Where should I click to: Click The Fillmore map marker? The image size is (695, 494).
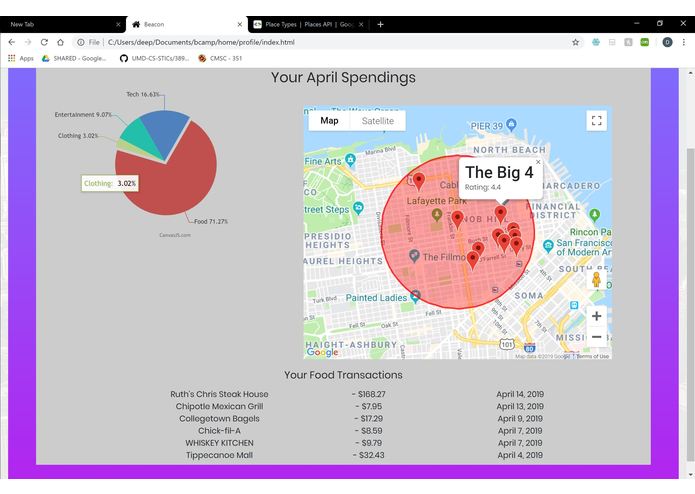point(414,256)
